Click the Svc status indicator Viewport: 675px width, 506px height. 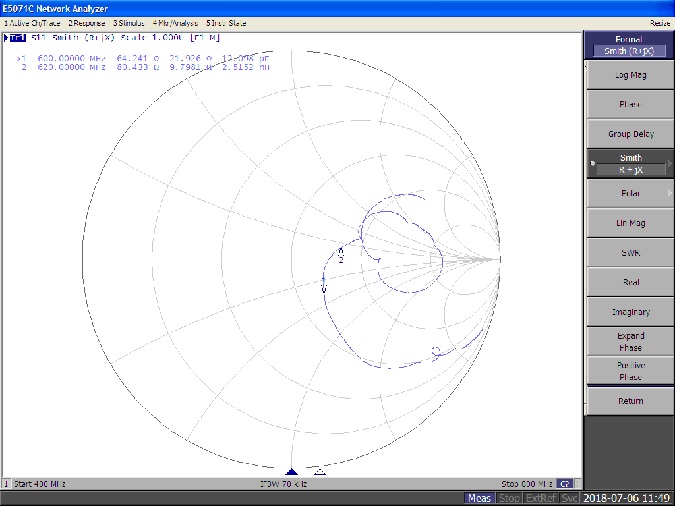coord(569,498)
